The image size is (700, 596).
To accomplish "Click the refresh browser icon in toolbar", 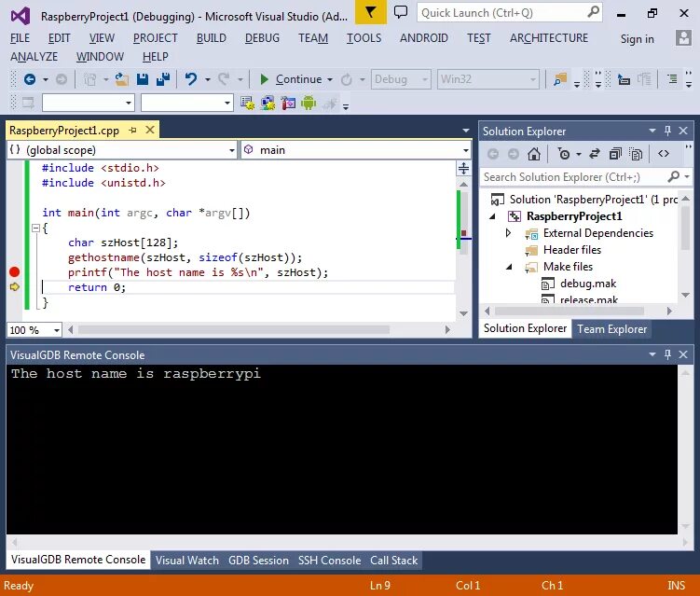I will point(346,79).
